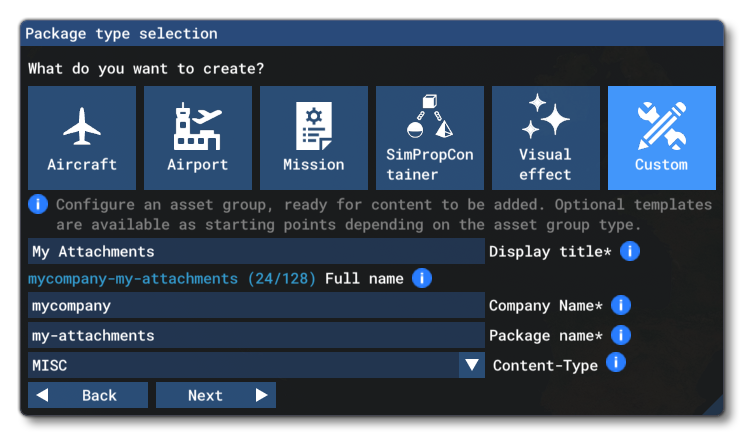Show info for Package name field

tap(621, 335)
